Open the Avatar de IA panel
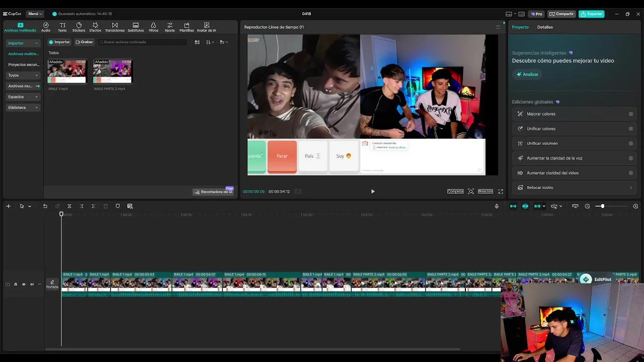Image resolution: width=644 pixels, height=362 pixels. tap(206, 27)
